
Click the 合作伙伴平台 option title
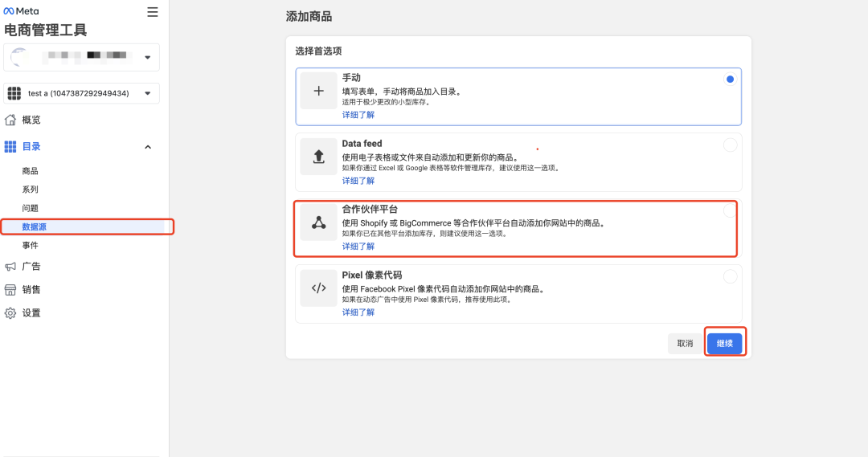tap(370, 209)
